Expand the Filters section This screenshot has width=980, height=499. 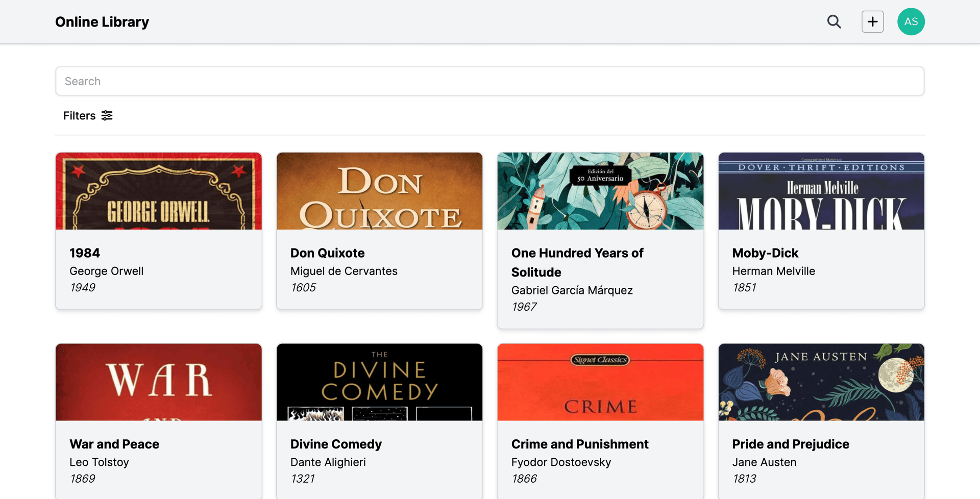click(88, 116)
